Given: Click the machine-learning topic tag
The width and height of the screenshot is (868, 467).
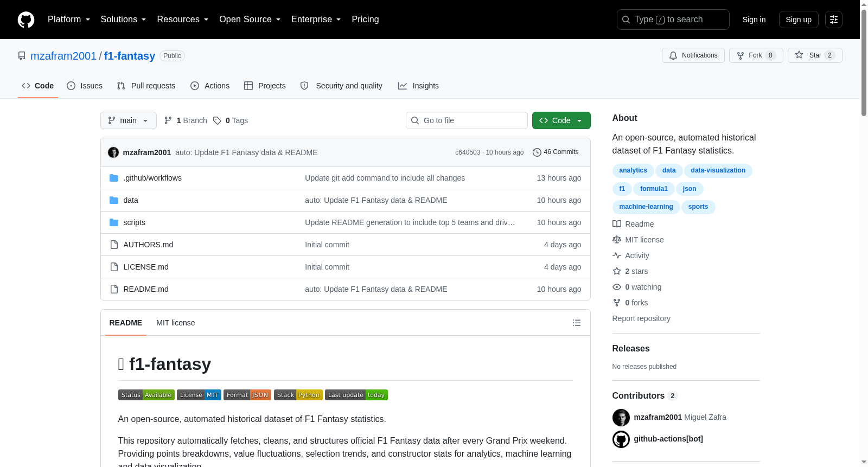Looking at the screenshot, I should point(646,207).
